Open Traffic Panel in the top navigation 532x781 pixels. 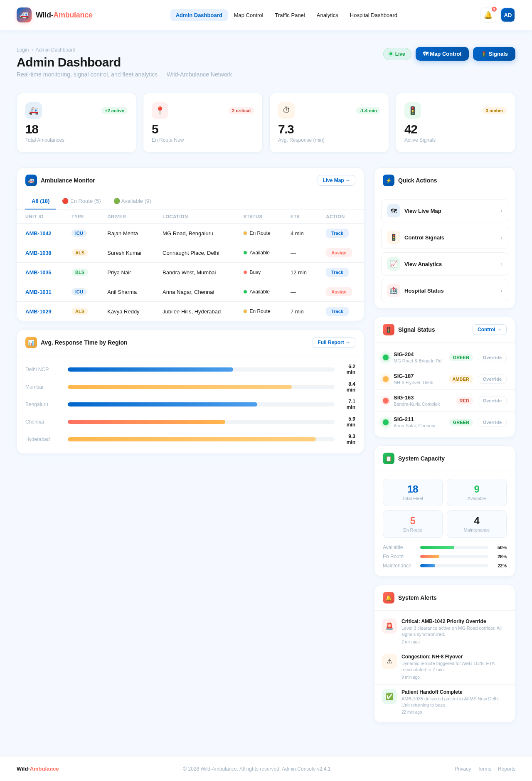click(290, 15)
